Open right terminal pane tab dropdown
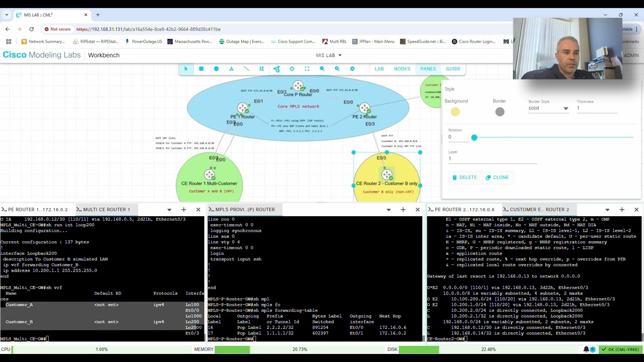This screenshot has width=644, height=362. [x=607, y=209]
